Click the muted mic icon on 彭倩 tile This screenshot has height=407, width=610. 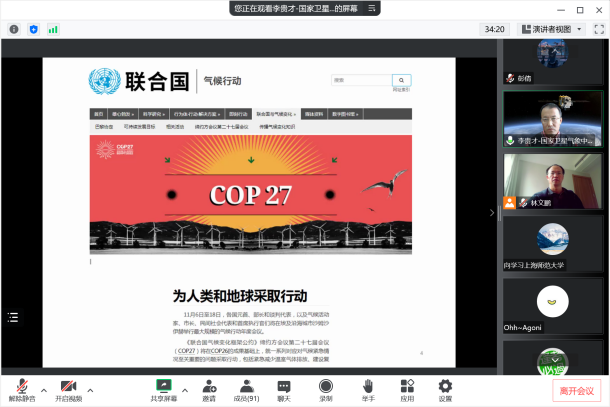(x=510, y=78)
